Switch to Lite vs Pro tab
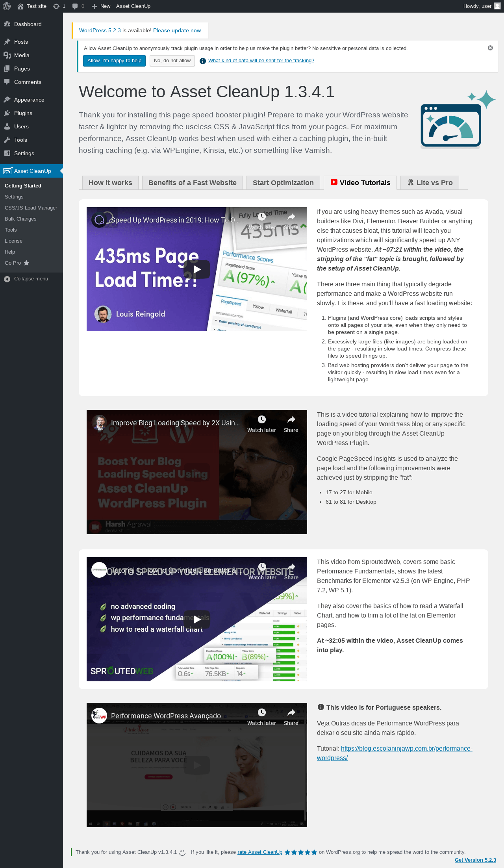504x868 pixels. click(x=430, y=183)
